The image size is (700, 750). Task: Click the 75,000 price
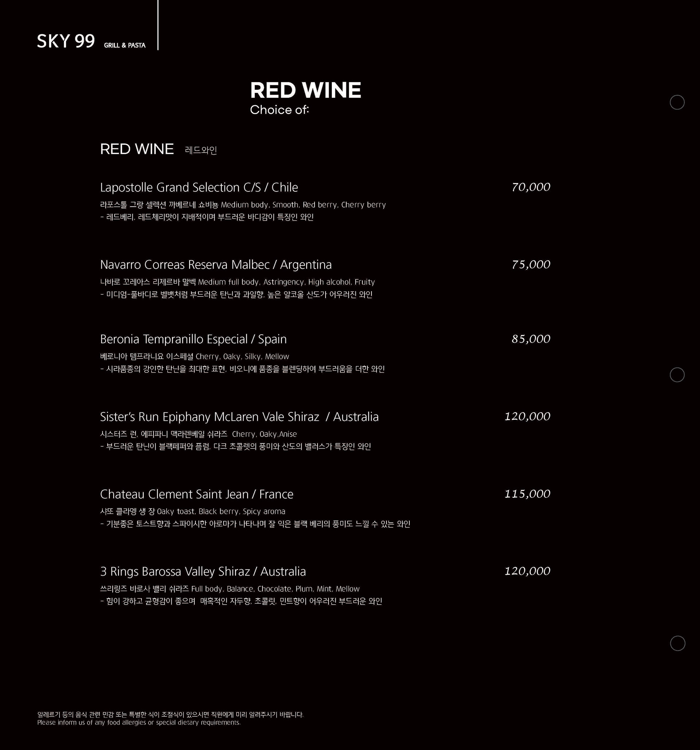tap(531, 264)
